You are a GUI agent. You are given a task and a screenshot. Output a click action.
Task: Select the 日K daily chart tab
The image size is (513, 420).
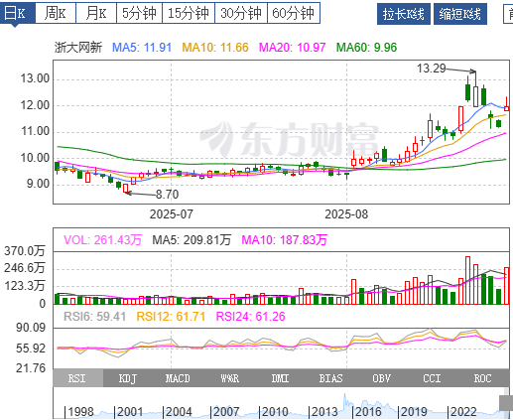17,13
